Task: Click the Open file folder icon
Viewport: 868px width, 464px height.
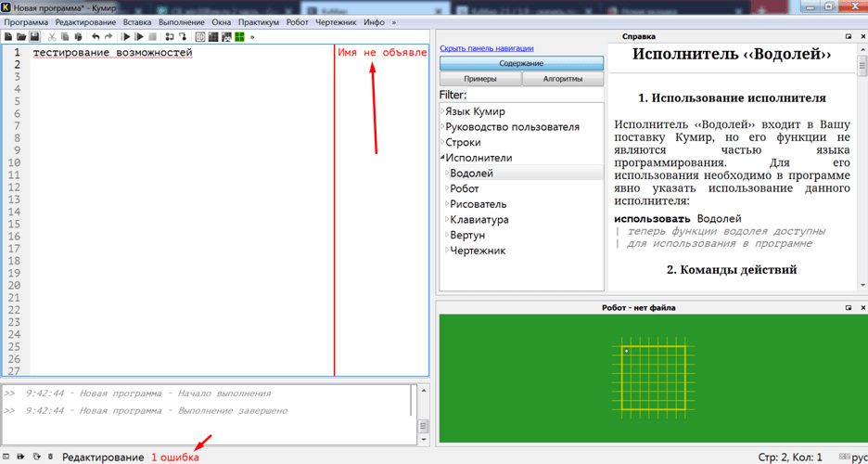Action: [21, 37]
